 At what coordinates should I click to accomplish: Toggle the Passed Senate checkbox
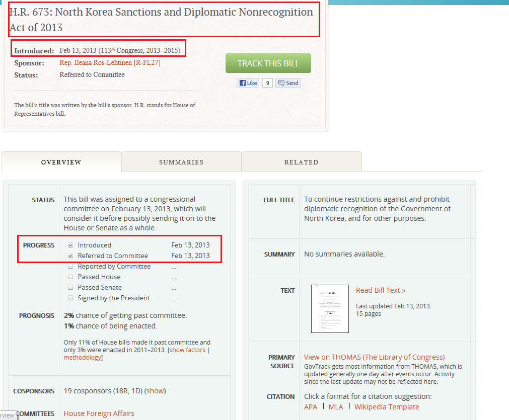70,287
